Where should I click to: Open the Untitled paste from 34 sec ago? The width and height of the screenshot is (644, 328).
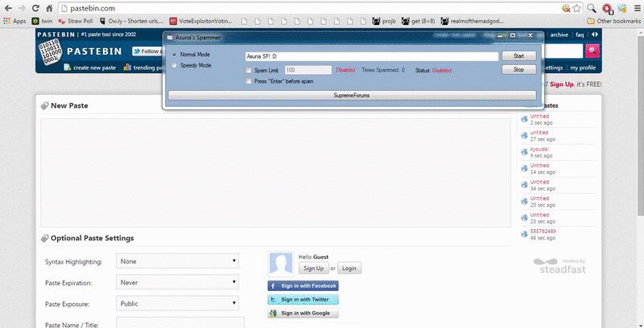pos(539,182)
